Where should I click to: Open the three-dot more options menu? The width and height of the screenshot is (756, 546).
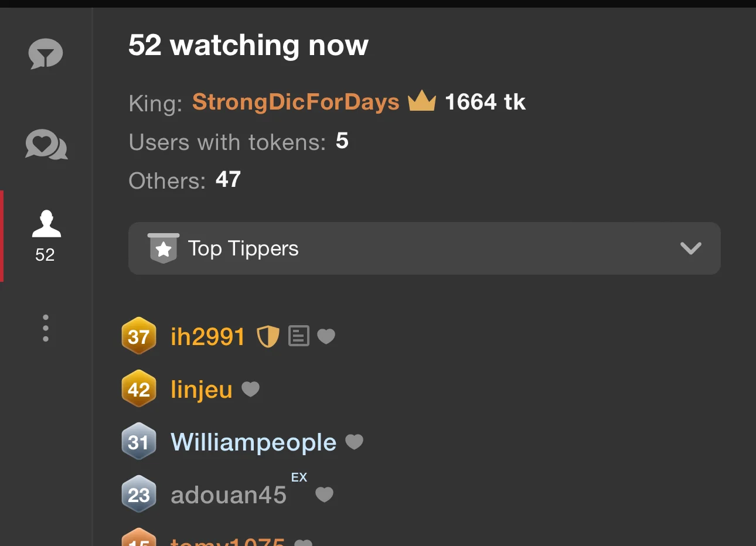coord(46,328)
